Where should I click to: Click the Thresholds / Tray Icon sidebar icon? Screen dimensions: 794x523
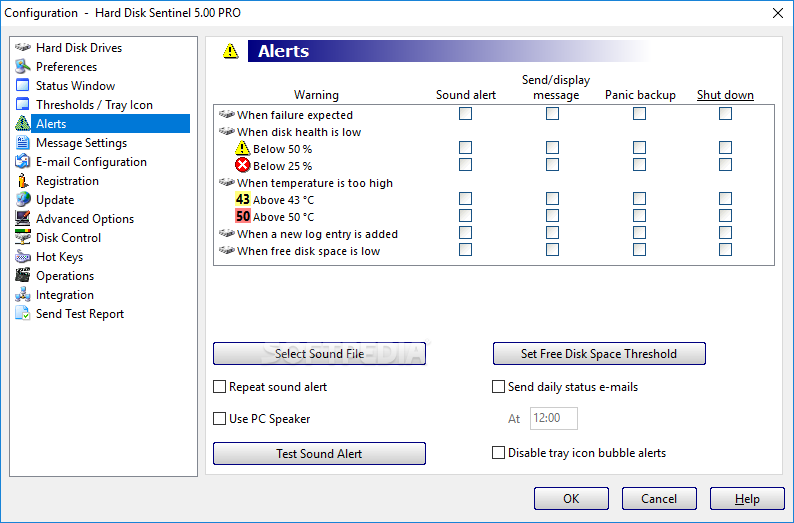coord(23,104)
